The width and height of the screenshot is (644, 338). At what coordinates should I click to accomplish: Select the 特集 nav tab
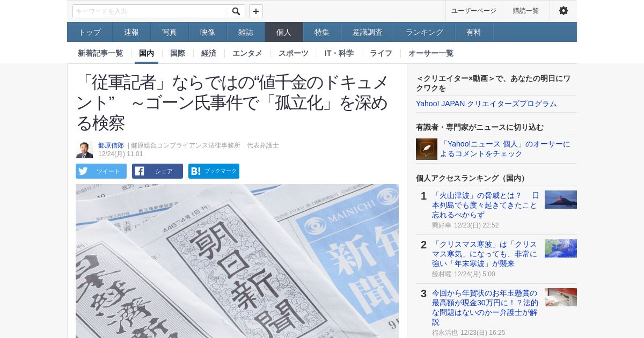coord(322,32)
